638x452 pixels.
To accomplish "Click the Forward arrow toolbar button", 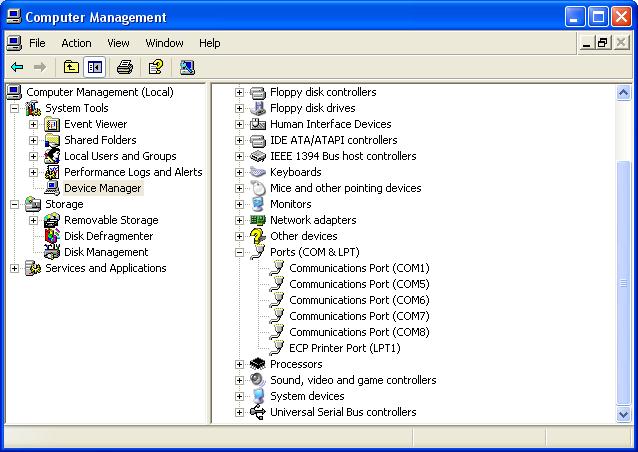I will click(x=39, y=67).
